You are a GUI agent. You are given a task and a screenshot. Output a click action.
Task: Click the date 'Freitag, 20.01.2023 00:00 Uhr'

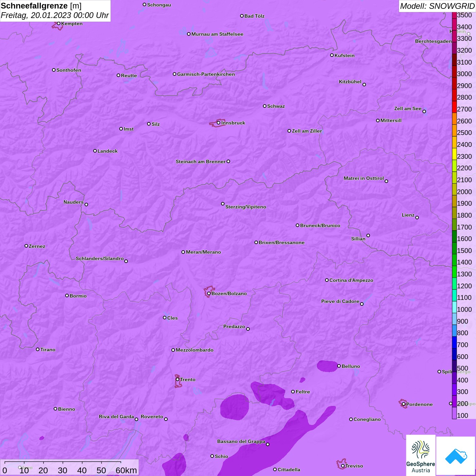(x=55, y=15)
